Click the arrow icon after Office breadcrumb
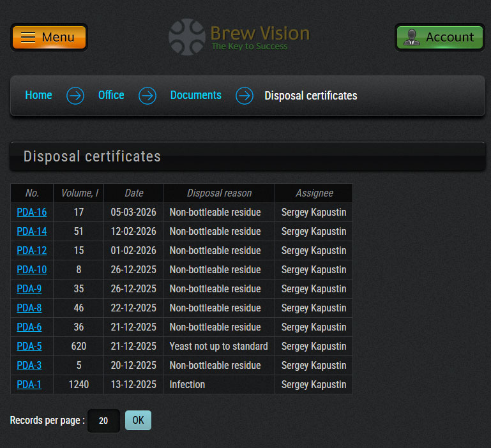 tap(147, 96)
